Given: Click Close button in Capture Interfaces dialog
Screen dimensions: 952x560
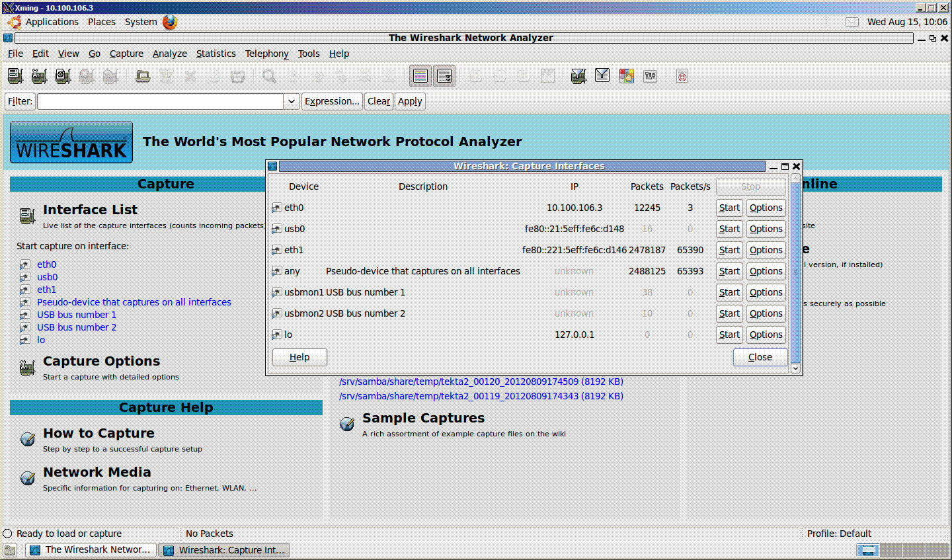Looking at the screenshot, I should pos(760,357).
